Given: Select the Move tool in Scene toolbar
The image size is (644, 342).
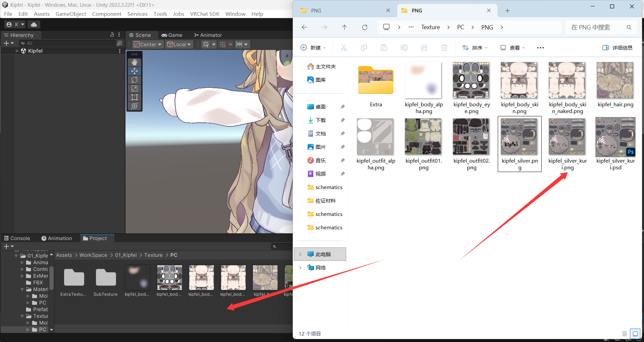Looking at the screenshot, I should pos(135,71).
